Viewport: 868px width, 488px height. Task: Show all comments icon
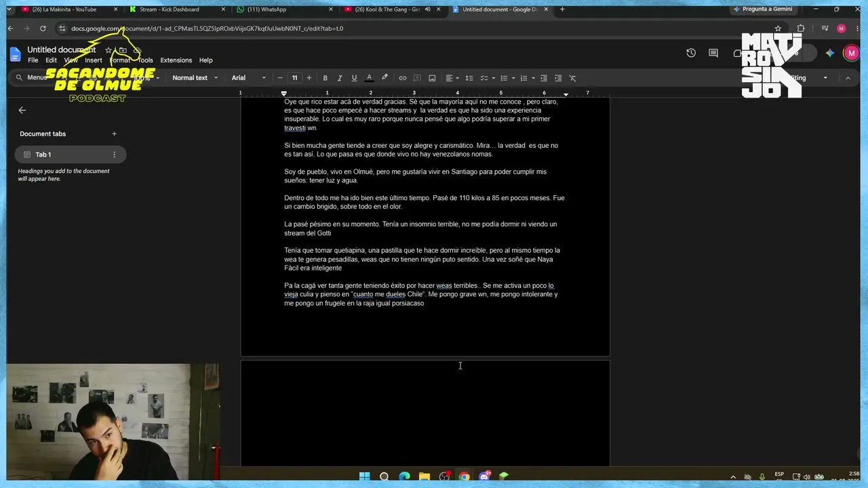(713, 53)
